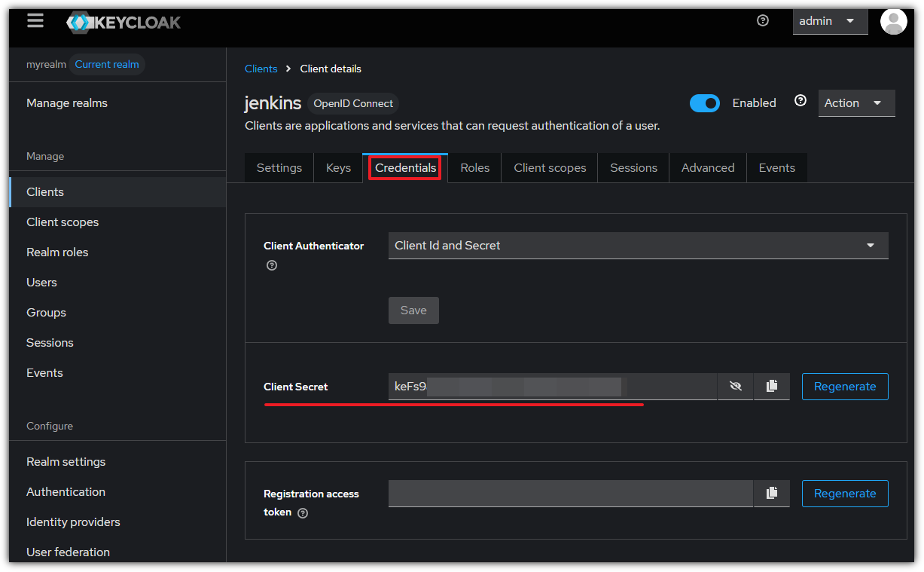Open the Action dropdown
The image size is (924, 572).
pos(856,103)
